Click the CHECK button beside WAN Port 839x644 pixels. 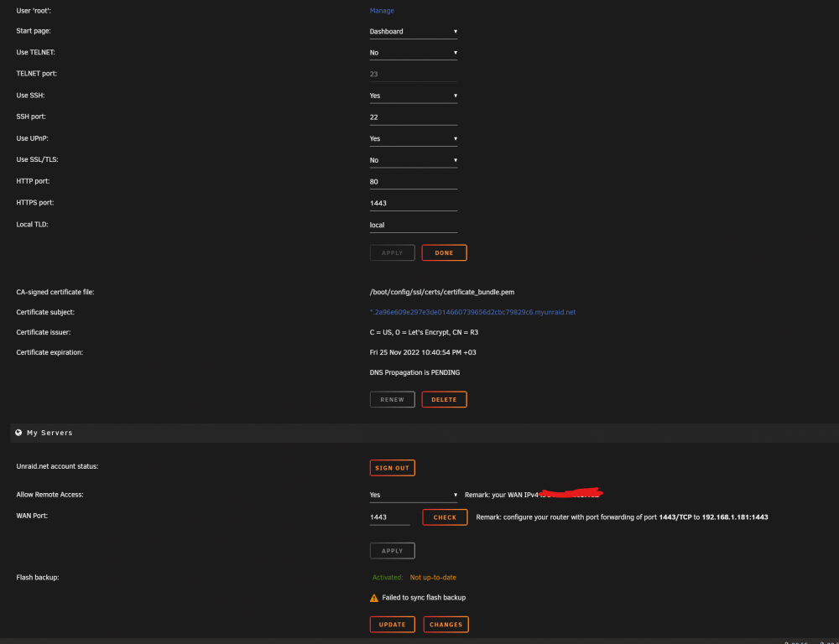coord(445,517)
